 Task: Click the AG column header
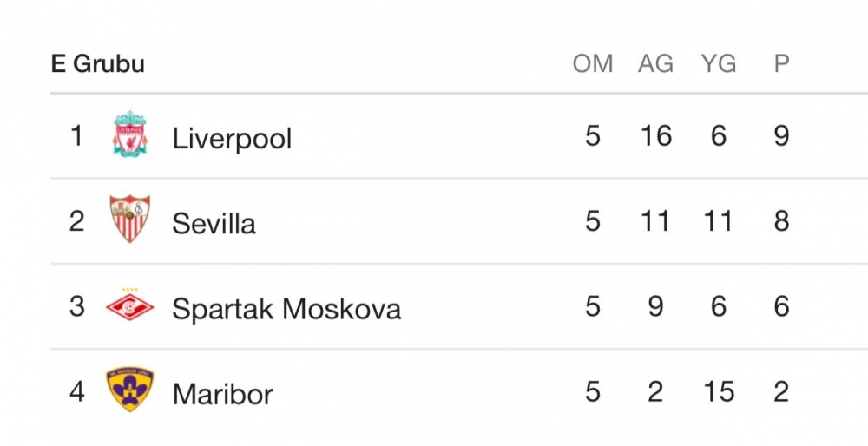coord(655,64)
